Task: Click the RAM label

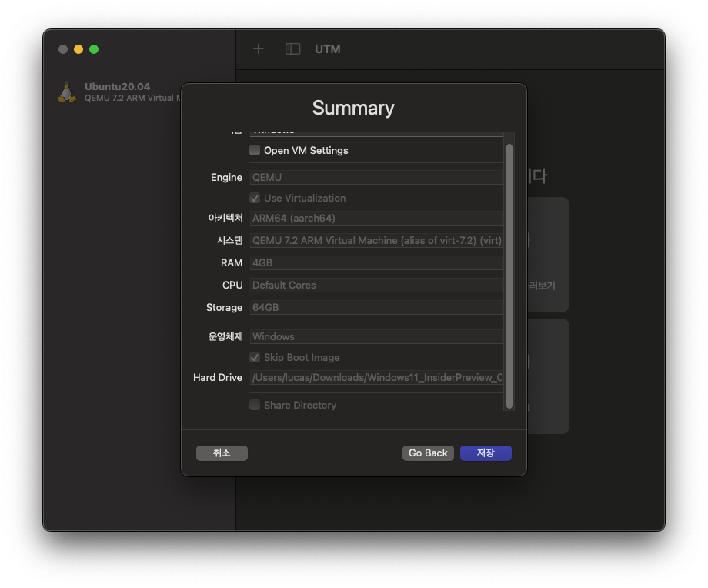Action: point(232,263)
